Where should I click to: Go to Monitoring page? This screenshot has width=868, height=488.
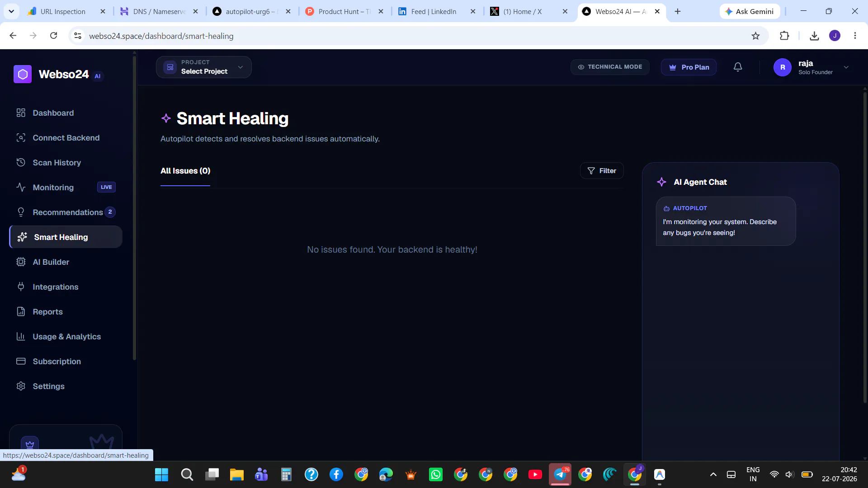coord(53,188)
